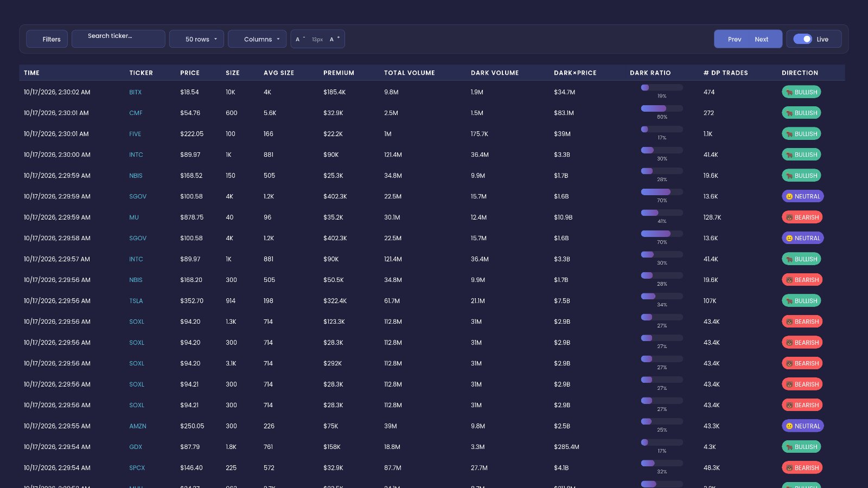Open the Filters panel
Screen dimensions: 868x488
pos(47,39)
